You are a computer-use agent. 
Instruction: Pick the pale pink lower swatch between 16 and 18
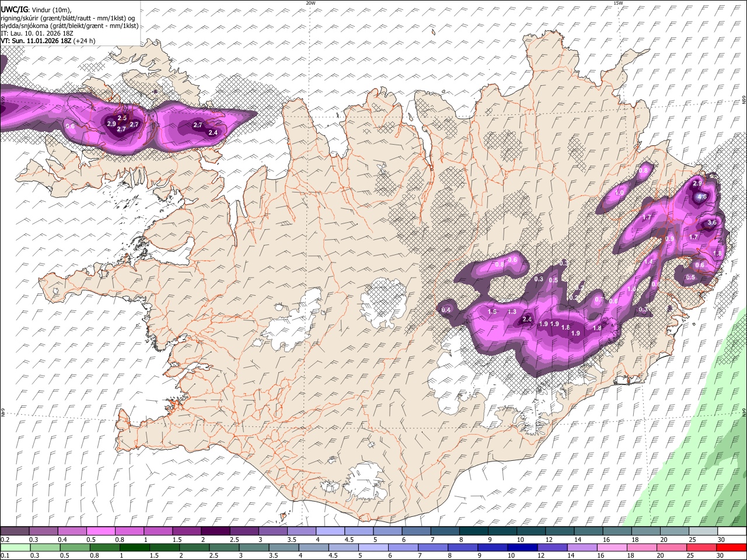coord(612,547)
